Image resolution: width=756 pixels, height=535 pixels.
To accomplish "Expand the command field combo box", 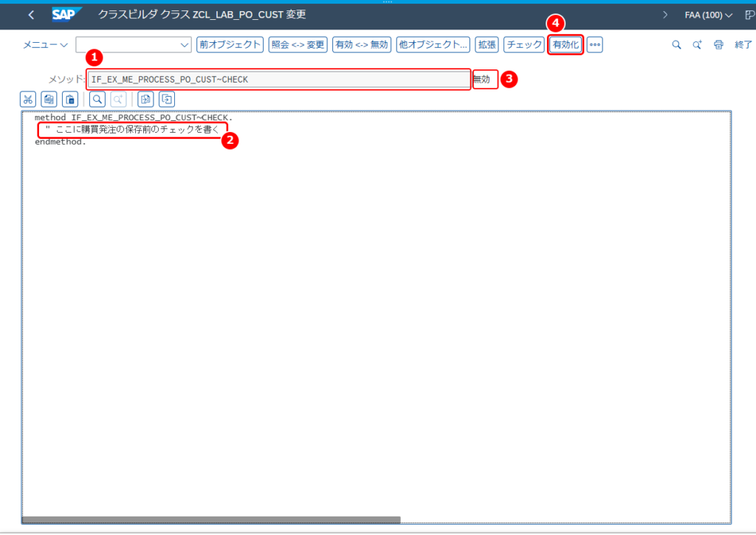I will tap(184, 45).
